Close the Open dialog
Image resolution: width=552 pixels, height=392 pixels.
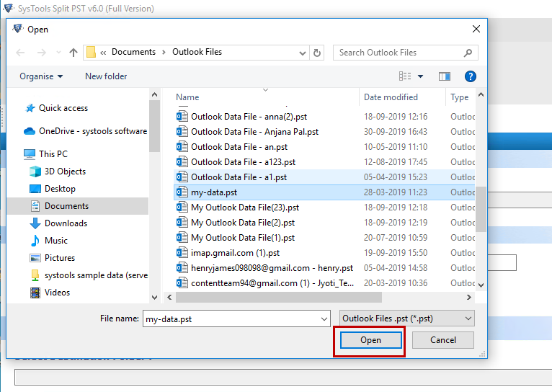[476, 29]
